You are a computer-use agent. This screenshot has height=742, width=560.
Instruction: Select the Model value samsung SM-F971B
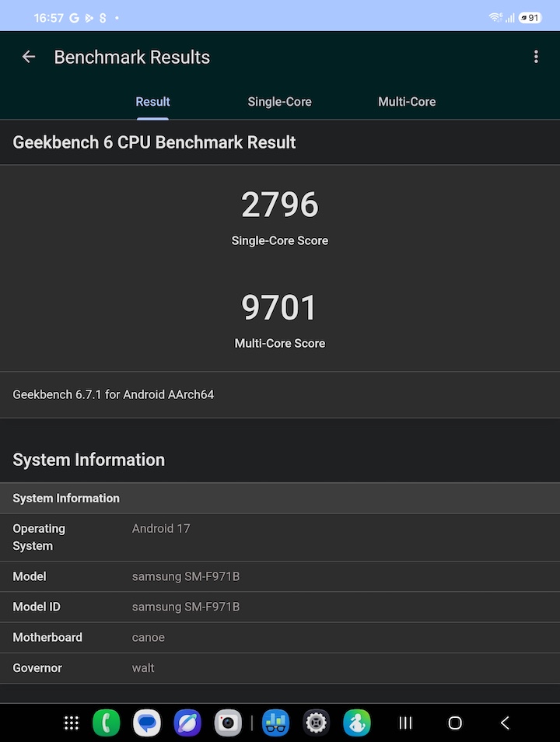186,576
